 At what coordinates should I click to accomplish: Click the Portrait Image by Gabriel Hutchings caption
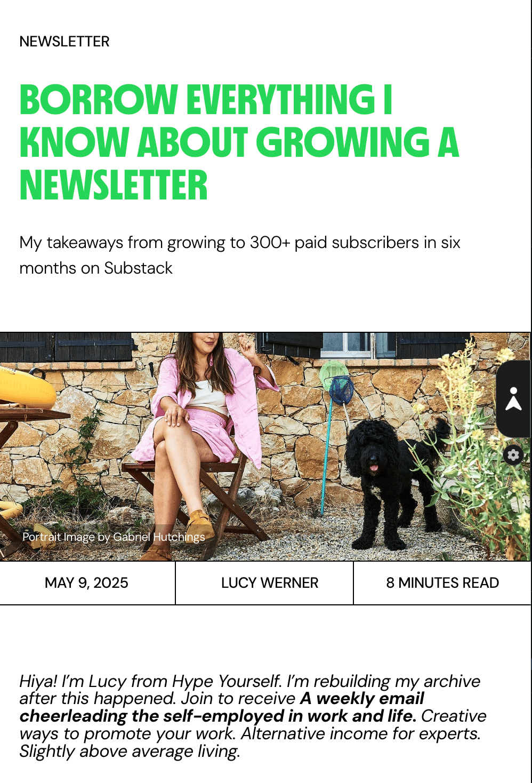click(x=114, y=537)
